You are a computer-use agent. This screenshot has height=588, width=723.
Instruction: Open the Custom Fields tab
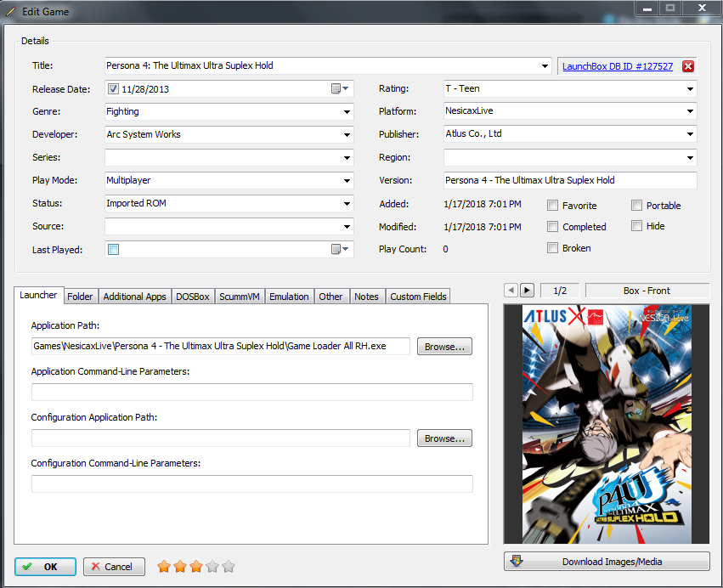pyautogui.click(x=418, y=297)
